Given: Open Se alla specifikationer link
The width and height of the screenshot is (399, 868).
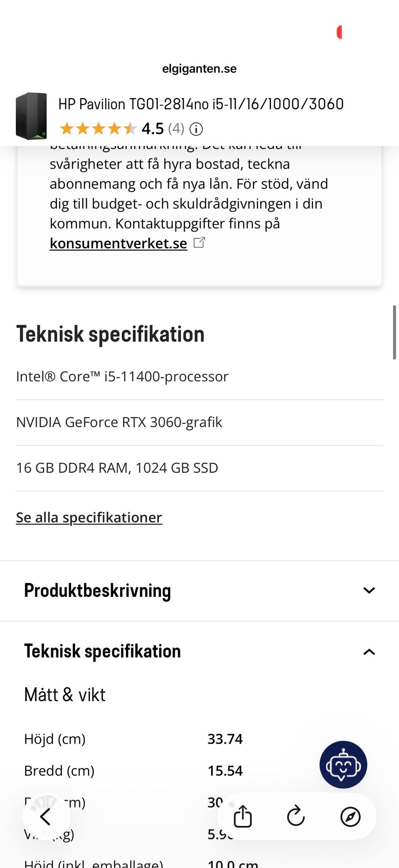Looking at the screenshot, I should 89,517.
